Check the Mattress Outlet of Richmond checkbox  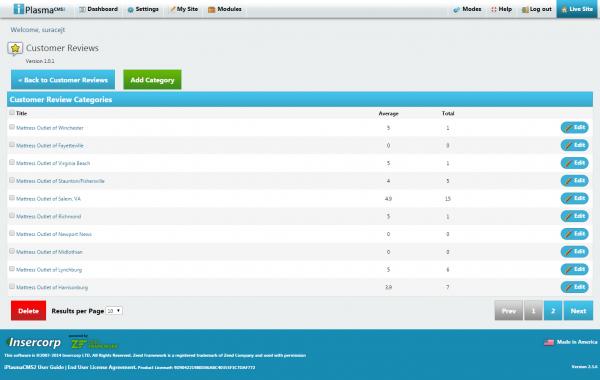point(12,215)
